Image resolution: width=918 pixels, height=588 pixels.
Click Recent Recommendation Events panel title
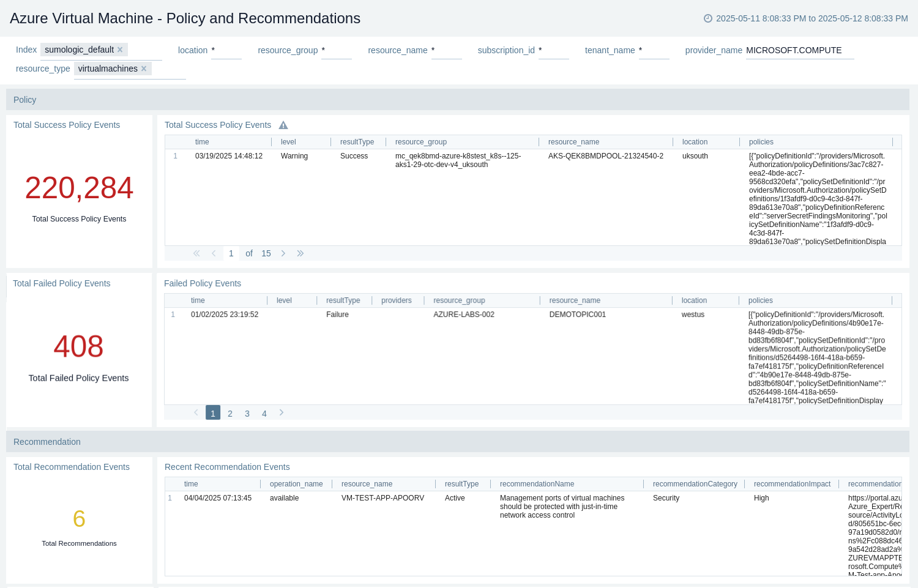[227, 467]
